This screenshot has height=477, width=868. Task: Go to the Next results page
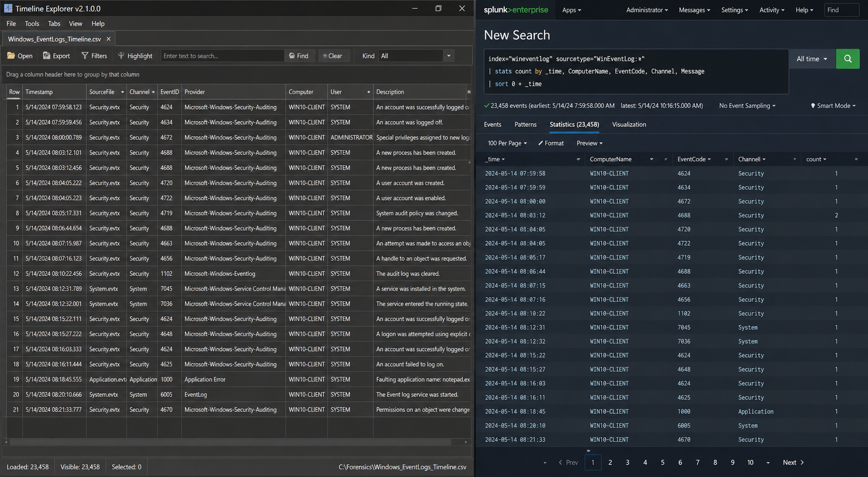click(x=793, y=463)
